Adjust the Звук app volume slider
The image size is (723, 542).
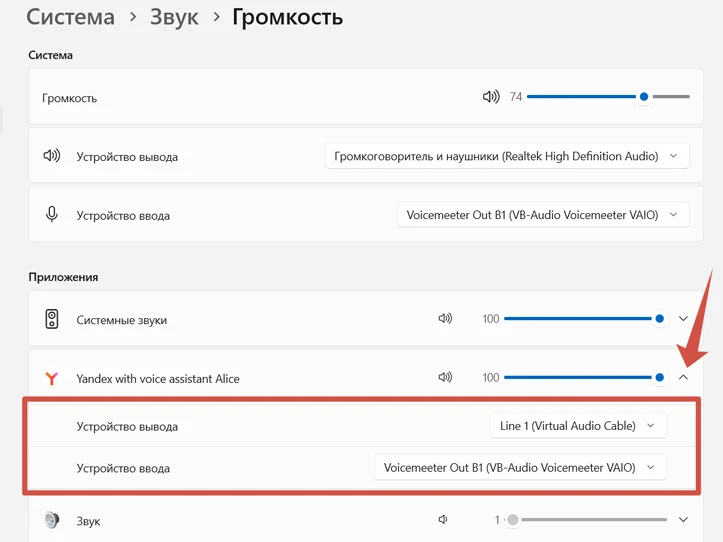587,520
